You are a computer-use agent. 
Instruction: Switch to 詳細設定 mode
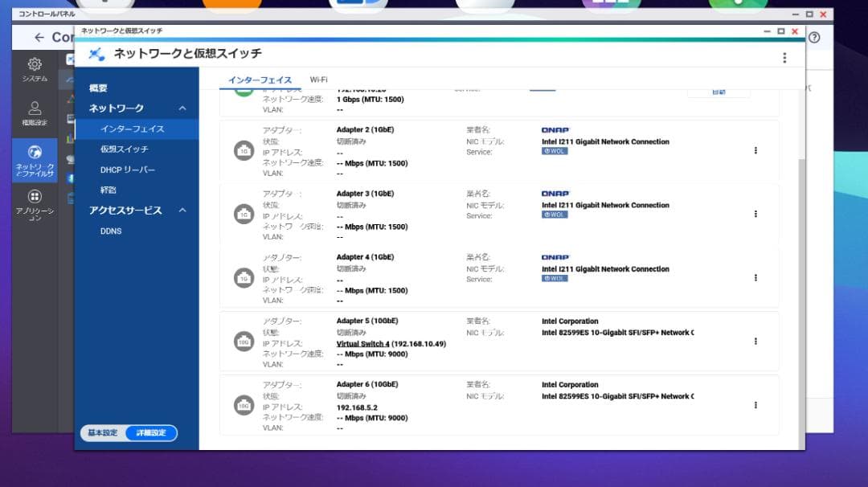point(151,432)
